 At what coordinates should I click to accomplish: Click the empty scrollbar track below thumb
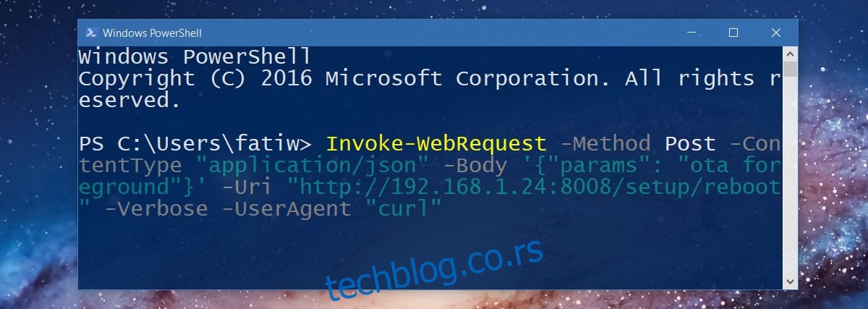791,175
